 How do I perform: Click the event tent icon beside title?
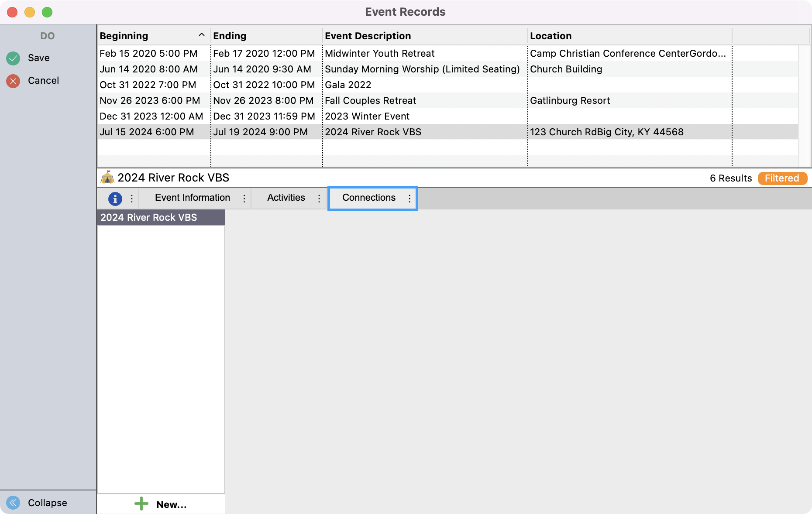tap(107, 178)
